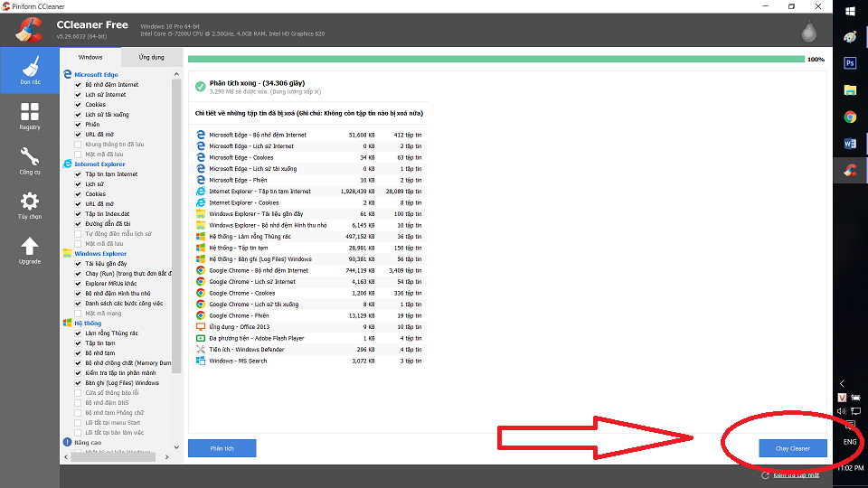Click the Internet Explorer section icon

68,164
